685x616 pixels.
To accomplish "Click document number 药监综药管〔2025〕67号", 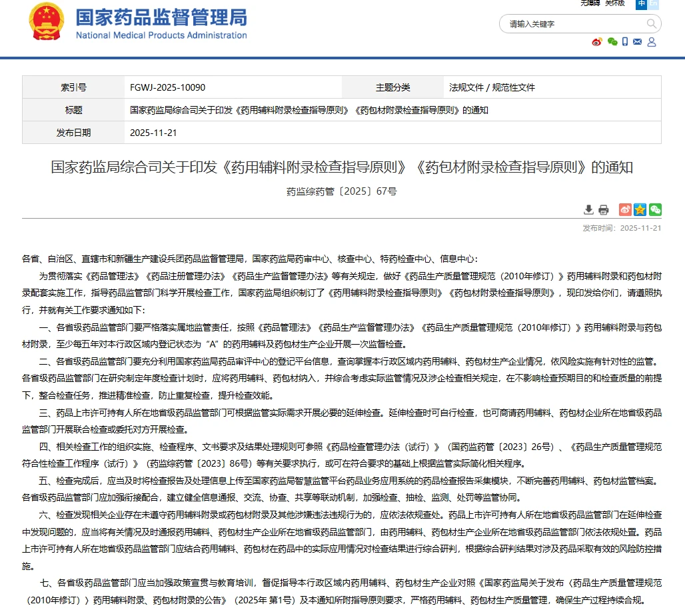I will [342, 191].
